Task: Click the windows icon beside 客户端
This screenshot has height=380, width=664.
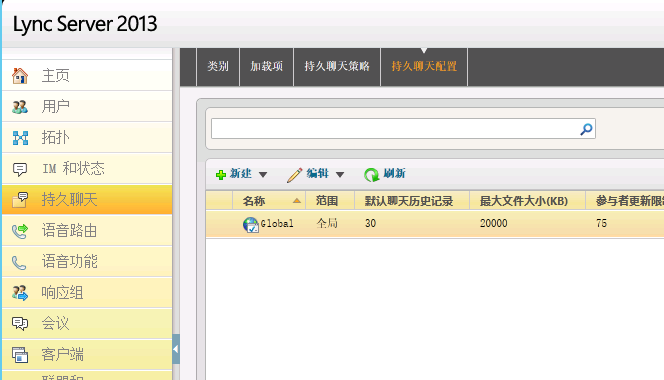Action: click(19, 355)
